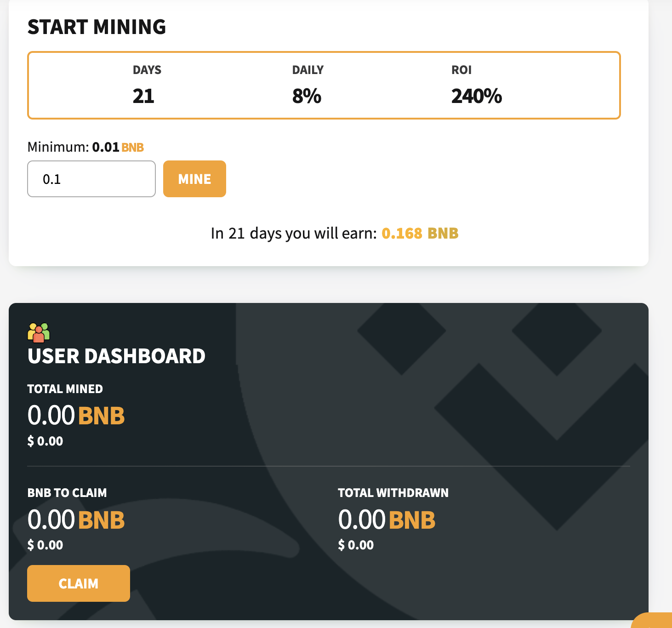Click the TOTAL MINED BNB amount

pos(76,416)
